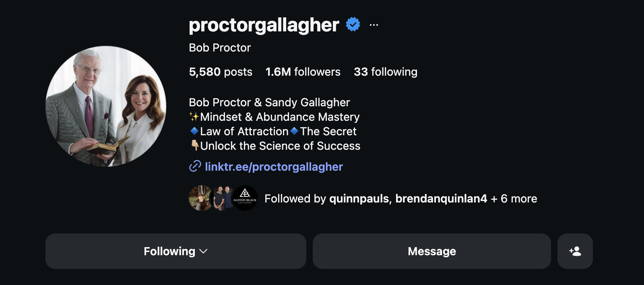Screen dimensions: 644x285
Task: Open the linktr.ee/proctorgallagher bio link
Action: pyautogui.click(x=274, y=166)
